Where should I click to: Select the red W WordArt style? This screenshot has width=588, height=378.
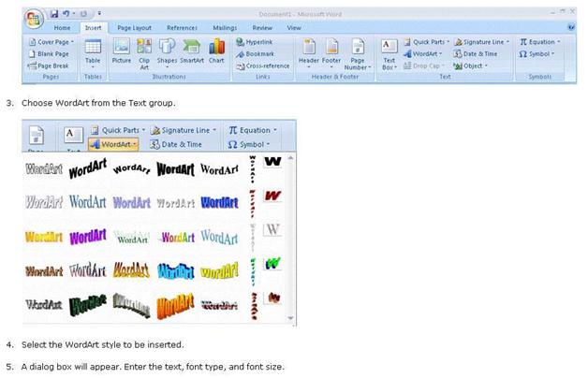coord(272,196)
